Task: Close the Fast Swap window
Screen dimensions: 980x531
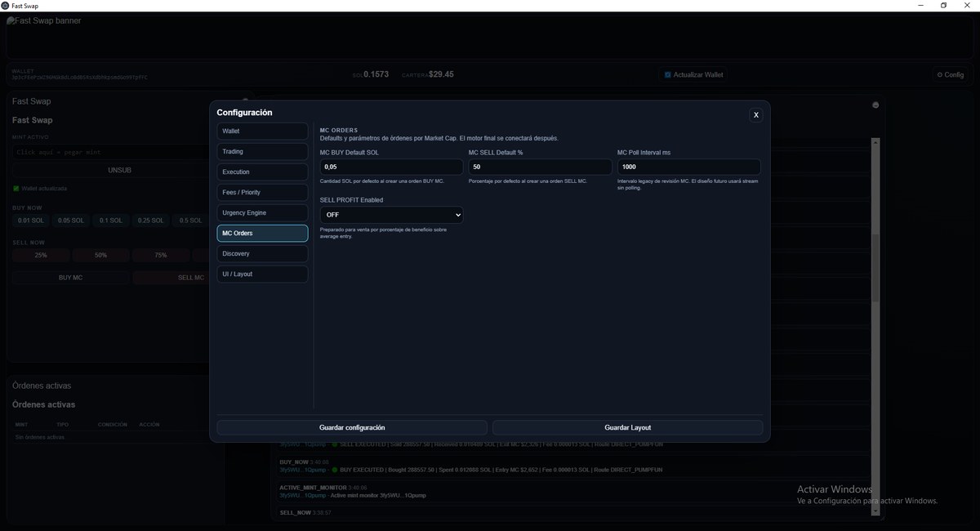Action: [x=968, y=6]
